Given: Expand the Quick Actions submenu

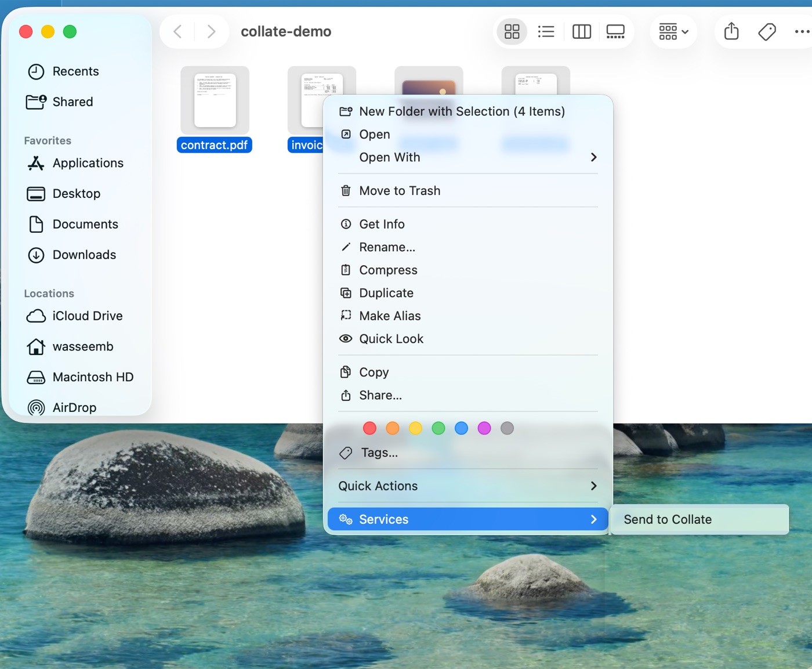Looking at the screenshot, I should tap(468, 486).
